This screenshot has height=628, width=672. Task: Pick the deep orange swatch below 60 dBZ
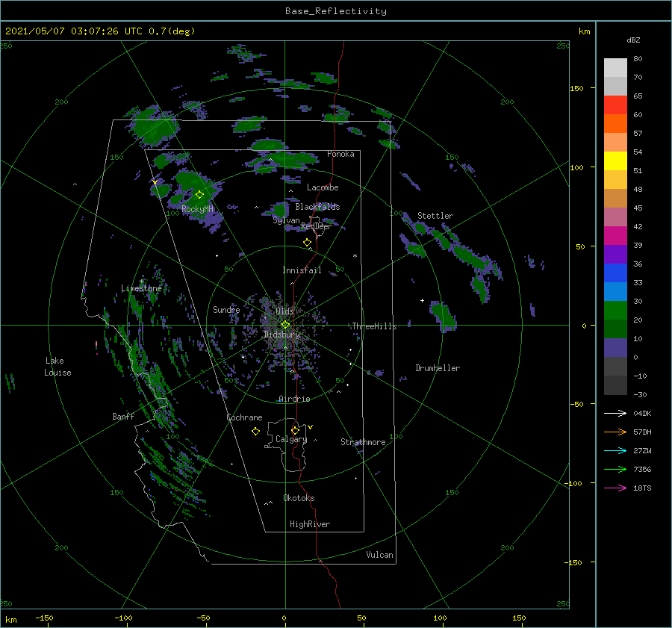pyautogui.click(x=615, y=123)
